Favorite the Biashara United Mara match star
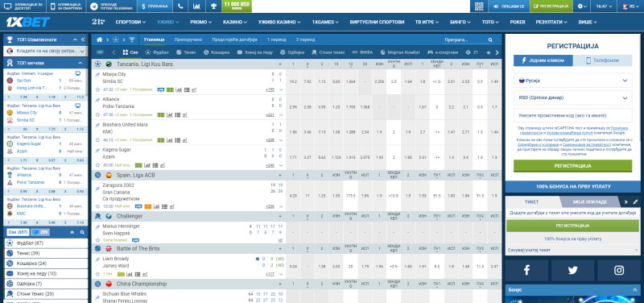This screenshot has width=644, height=303. [97, 140]
